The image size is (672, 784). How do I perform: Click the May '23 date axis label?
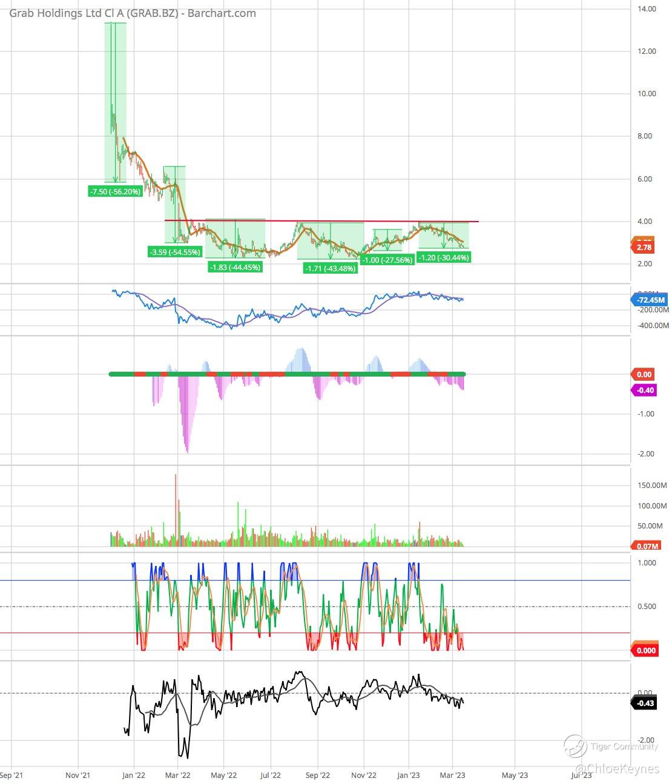coord(515,775)
